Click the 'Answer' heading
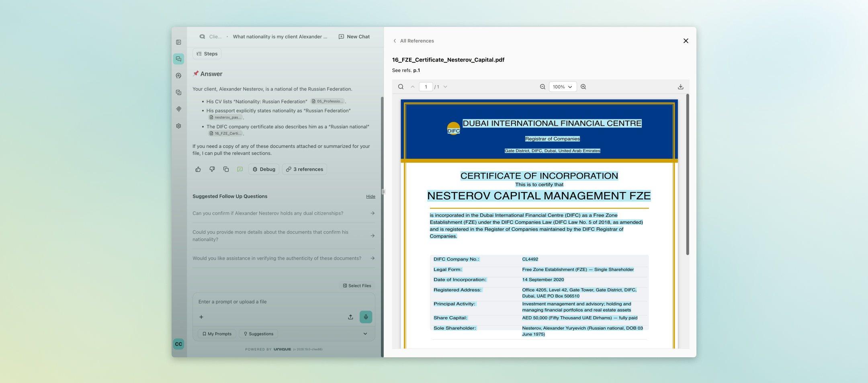This screenshot has height=383, width=868. click(211, 74)
